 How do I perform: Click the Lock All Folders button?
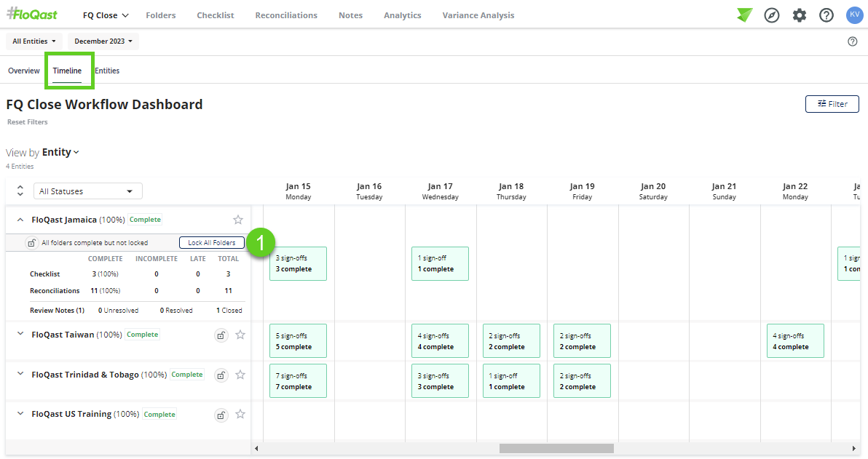[x=211, y=243]
